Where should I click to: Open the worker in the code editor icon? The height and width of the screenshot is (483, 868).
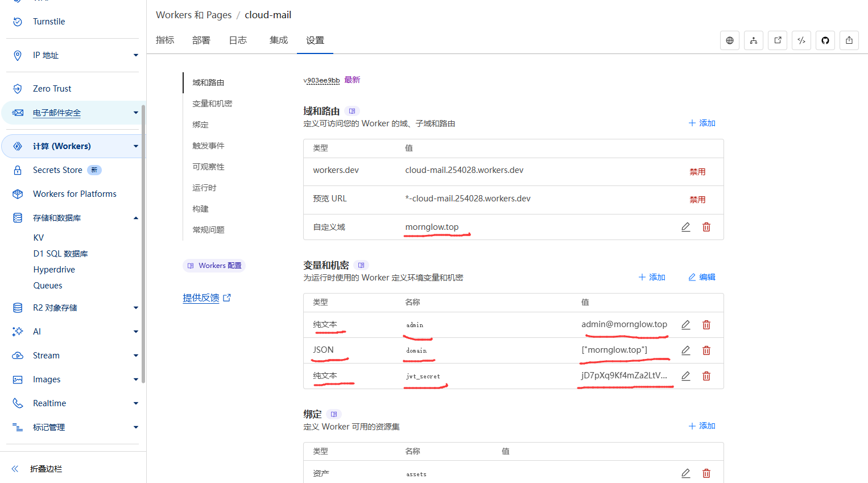(x=801, y=40)
